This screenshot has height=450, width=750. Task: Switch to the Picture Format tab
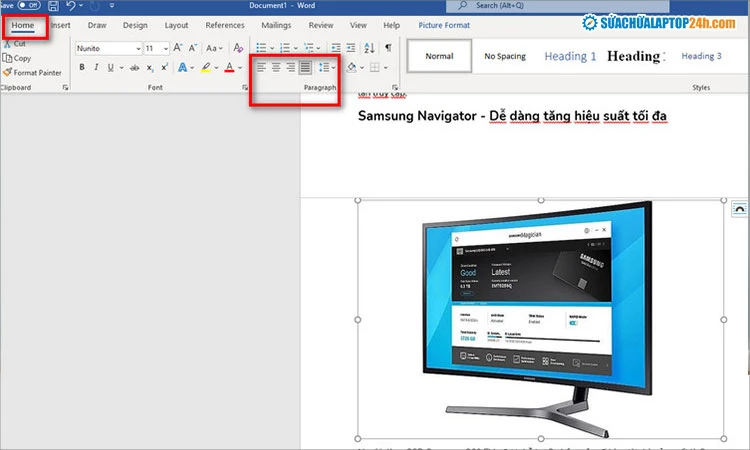click(444, 25)
